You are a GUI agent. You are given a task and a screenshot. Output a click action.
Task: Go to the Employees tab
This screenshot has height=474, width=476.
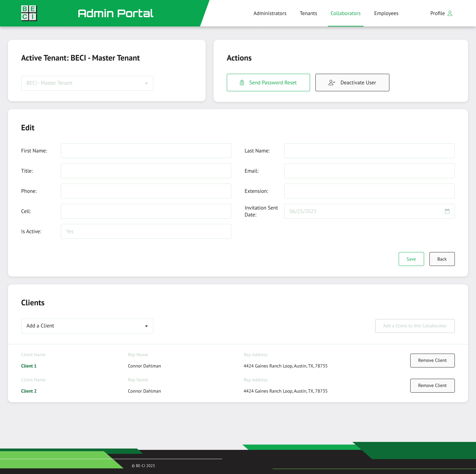tap(386, 13)
